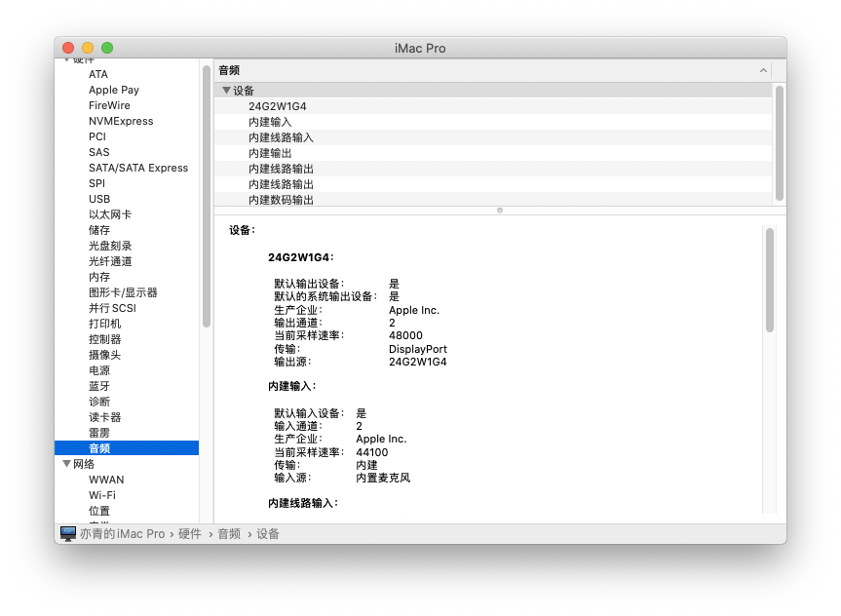Click the 音频 column header
The image size is (841, 616).
coord(493,70)
